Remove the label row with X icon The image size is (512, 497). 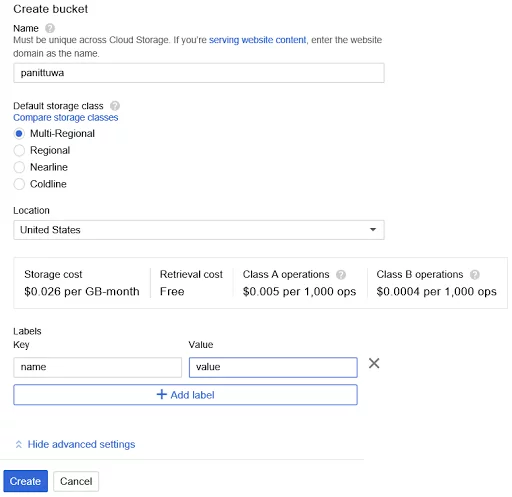[374, 363]
